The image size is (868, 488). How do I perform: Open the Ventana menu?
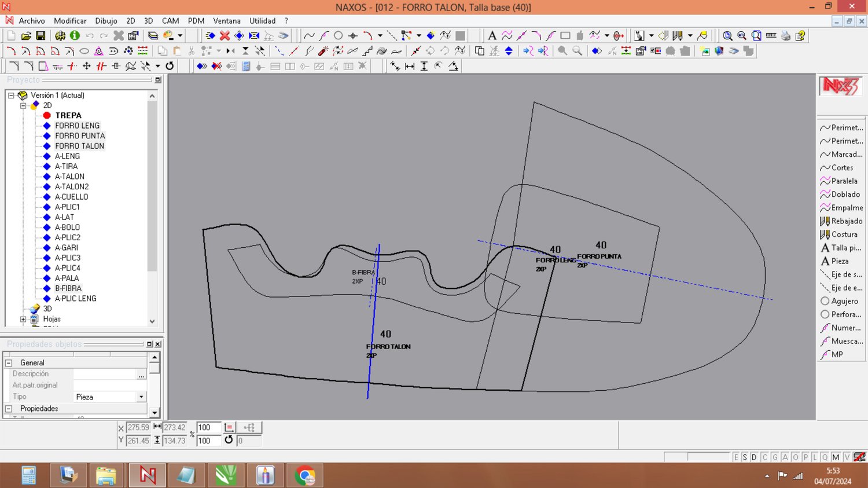coord(227,21)
